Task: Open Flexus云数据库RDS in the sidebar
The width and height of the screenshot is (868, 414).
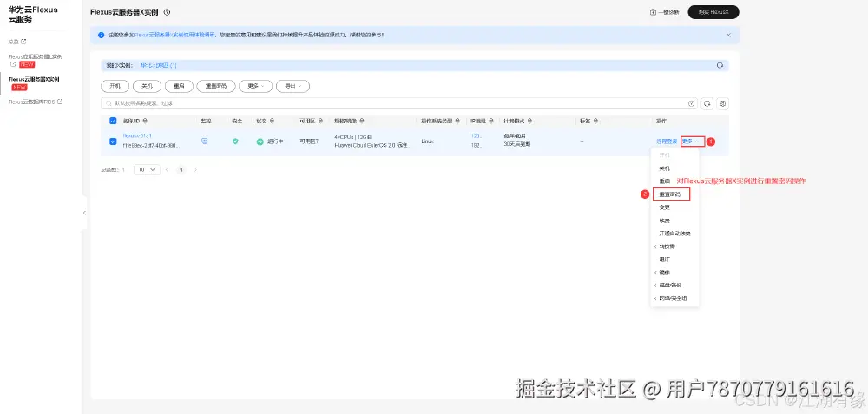Action: [31, 102]
